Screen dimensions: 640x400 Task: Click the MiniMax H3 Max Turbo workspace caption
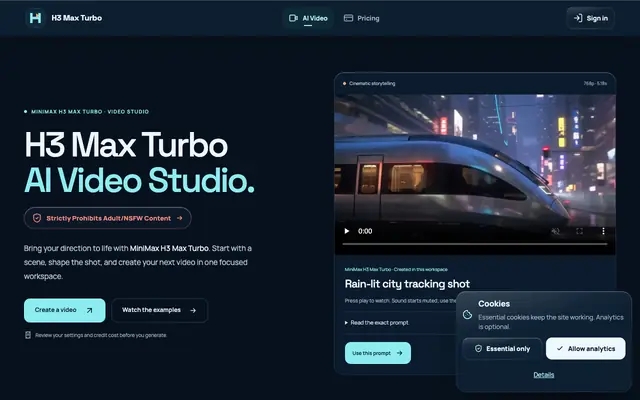[x=396, y=269]
